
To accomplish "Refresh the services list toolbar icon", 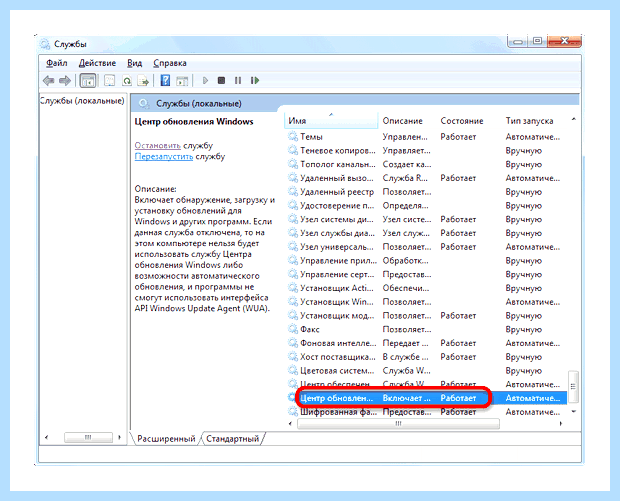I will click(x=127, y=81).
